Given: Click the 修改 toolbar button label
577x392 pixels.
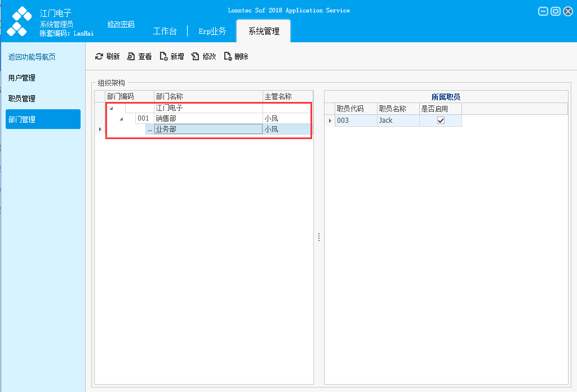Looking at the screenshot, I should pos(209,56).
